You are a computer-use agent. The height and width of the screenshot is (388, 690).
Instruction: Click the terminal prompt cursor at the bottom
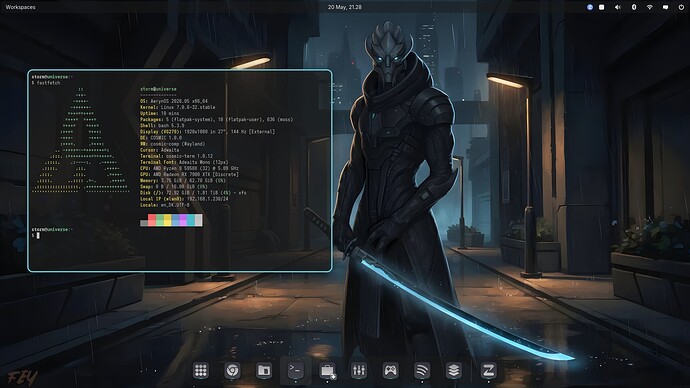tap(38, 235)
